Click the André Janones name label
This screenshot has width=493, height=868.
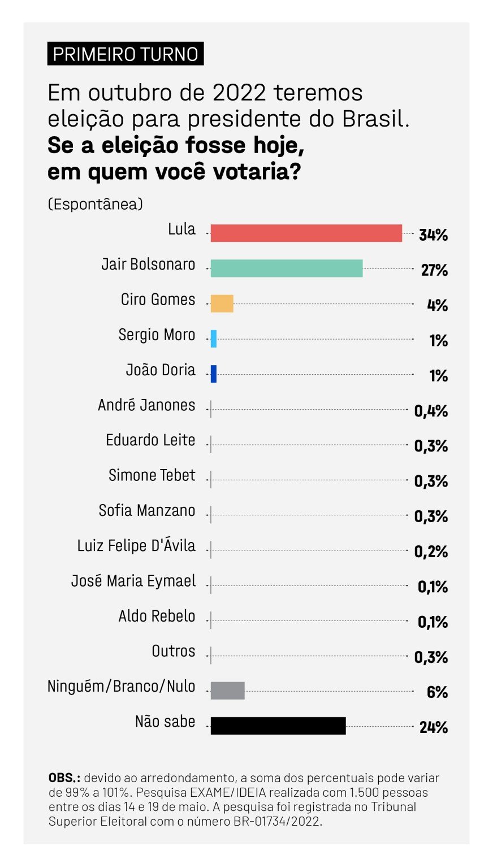[x=146, y=405]
